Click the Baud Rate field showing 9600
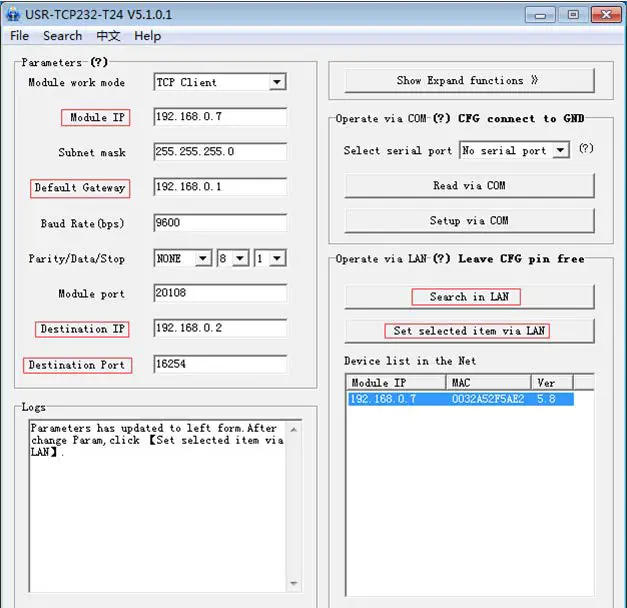The width and height of the screenshot is (627, 608). coord(220,222)
